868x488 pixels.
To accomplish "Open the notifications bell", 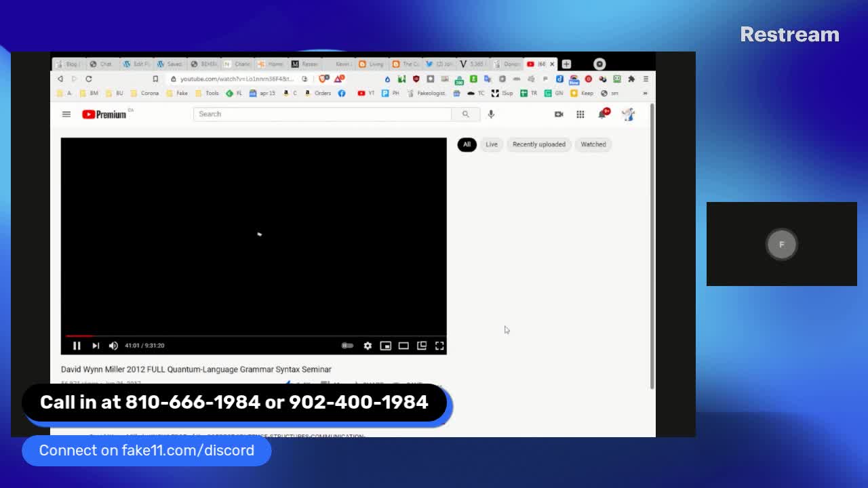I will coord(602,114).
